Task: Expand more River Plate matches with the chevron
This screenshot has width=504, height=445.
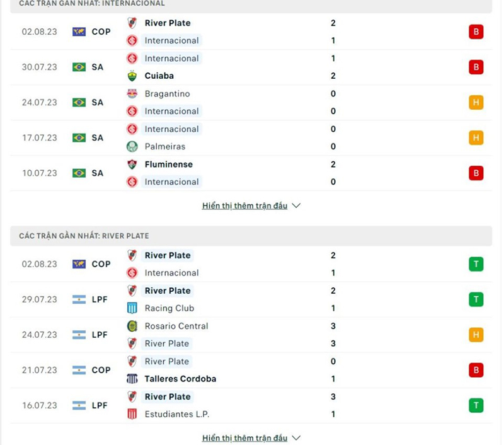Action: point(295,437)
